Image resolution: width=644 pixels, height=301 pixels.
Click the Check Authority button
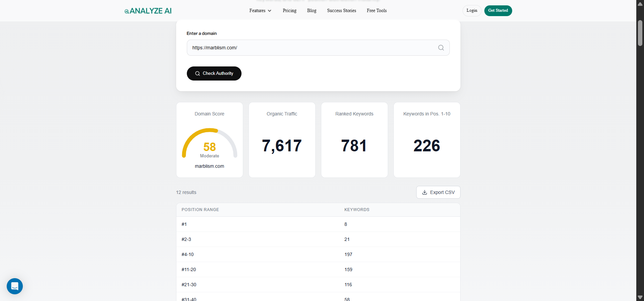click(214, 73)
